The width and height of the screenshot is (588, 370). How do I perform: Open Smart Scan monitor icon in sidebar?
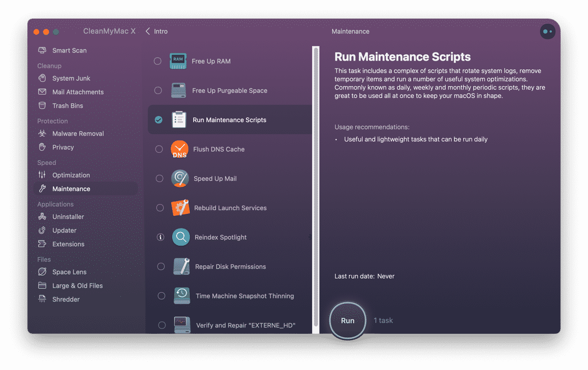click(43, 50)
